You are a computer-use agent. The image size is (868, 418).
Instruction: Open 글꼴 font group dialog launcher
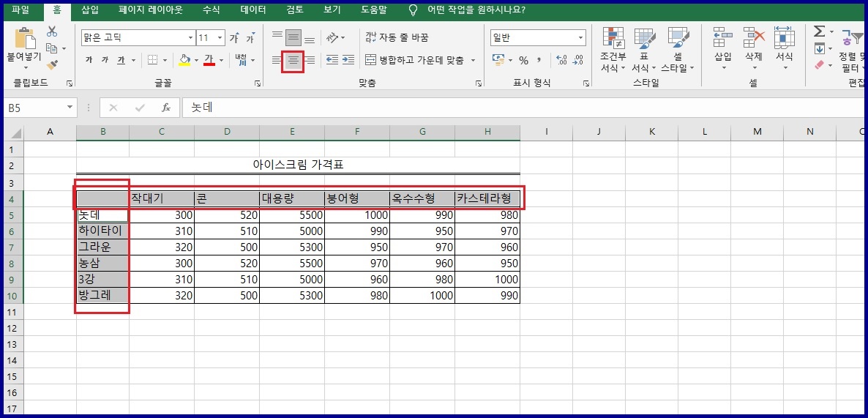click(258, 83)
